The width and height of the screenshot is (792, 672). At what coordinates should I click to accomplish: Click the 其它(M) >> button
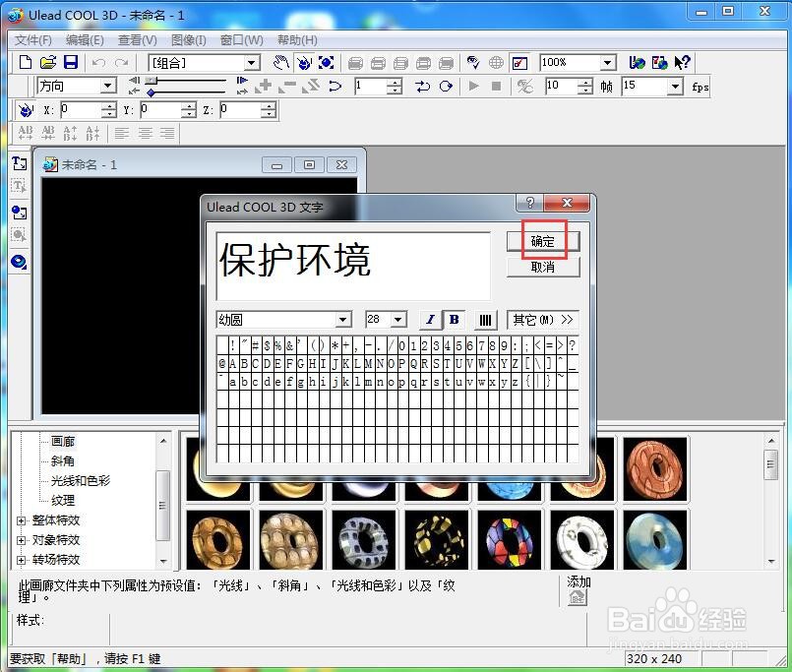(x=542, y=320)
